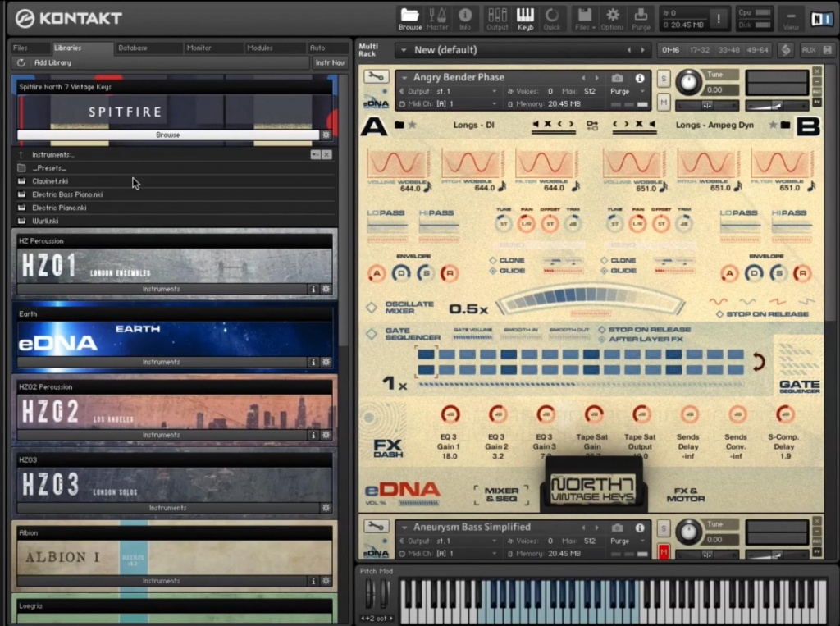The height and width of the screenshot is (626, 840).
Task: Expand Angry Bender Phase instrument name dropdown
Action: coord(404,78)
